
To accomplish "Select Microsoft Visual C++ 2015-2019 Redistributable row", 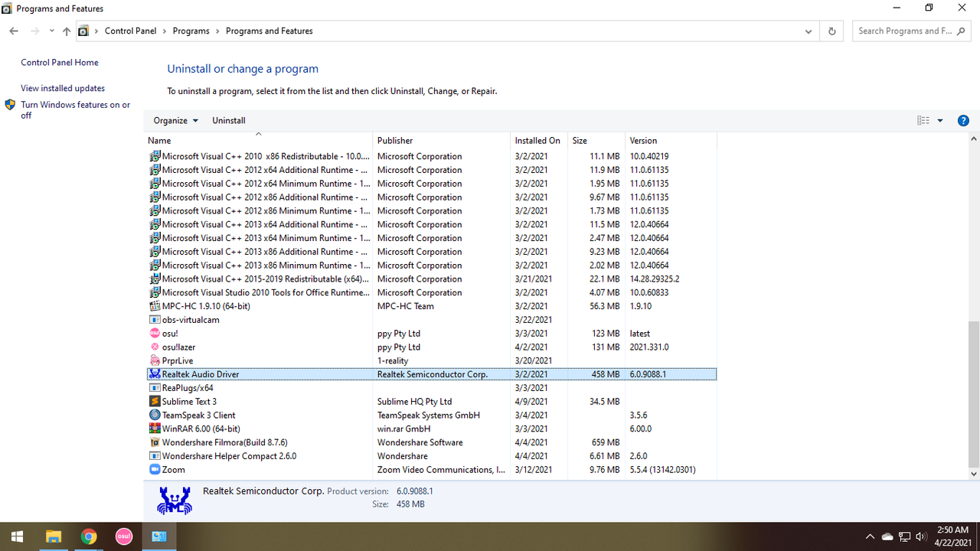I will click(432, 279).
